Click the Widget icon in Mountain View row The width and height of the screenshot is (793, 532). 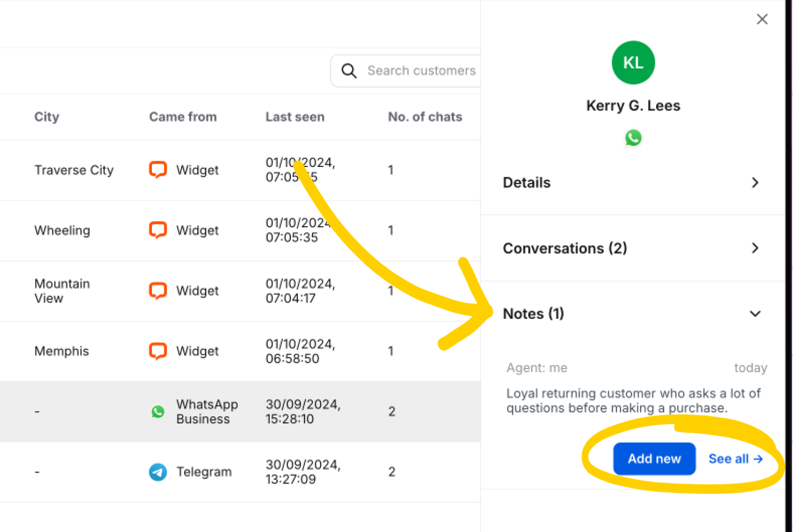[158, 291]
